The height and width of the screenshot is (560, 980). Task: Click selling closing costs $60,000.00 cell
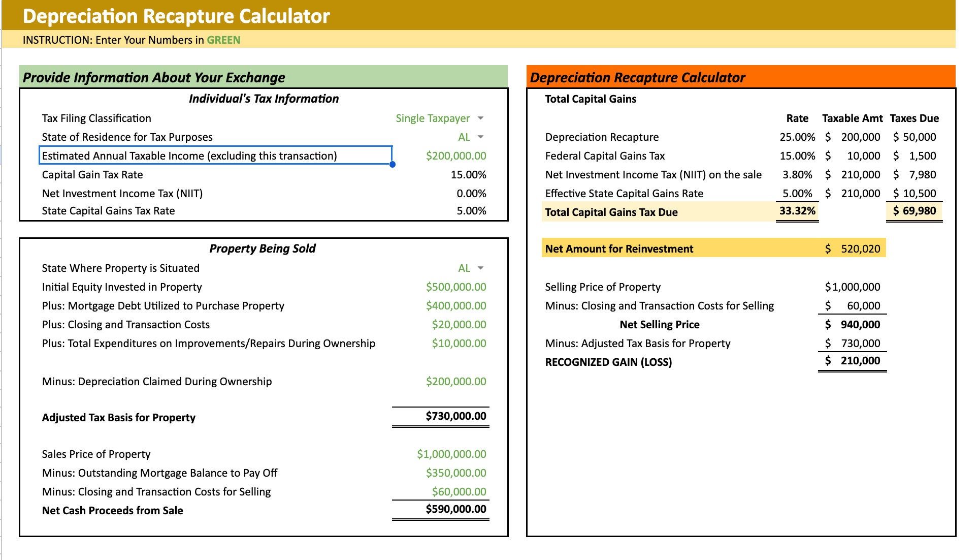[459, 492]
